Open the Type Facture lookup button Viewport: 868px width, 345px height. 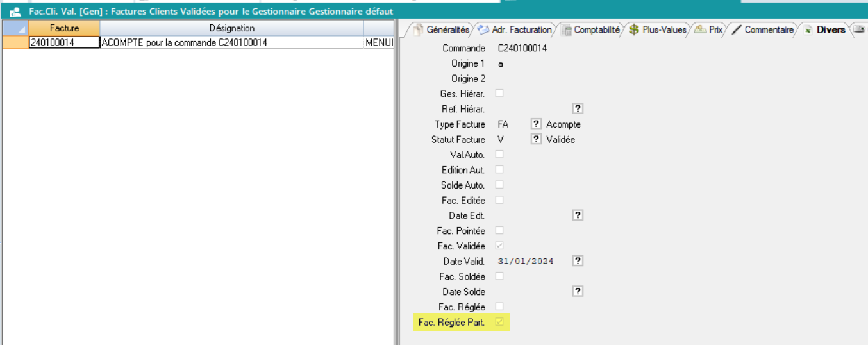tap(537, 124)
